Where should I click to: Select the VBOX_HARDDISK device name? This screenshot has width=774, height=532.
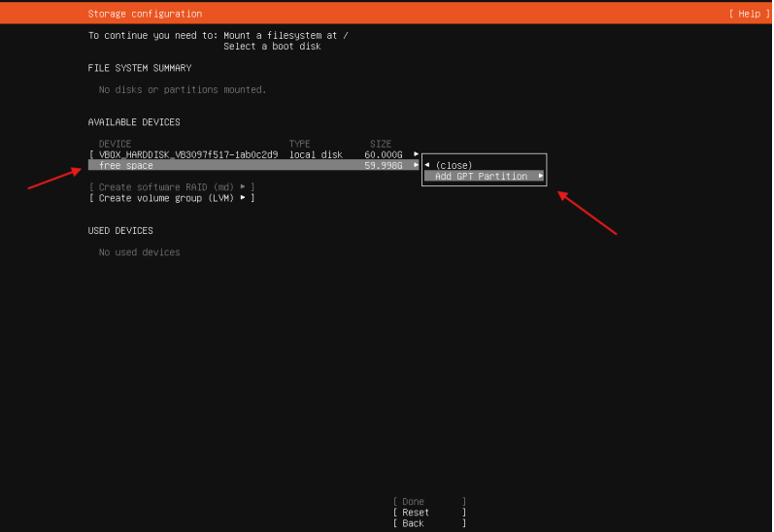coord(187,154)
